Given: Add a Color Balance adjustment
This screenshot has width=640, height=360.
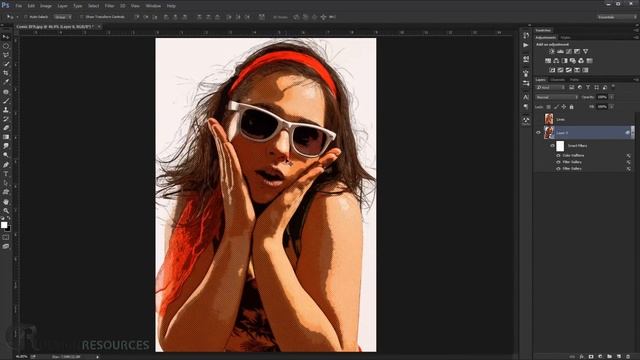Looking at the screenshot, I should pyautogui.click(x=556, y=60).
